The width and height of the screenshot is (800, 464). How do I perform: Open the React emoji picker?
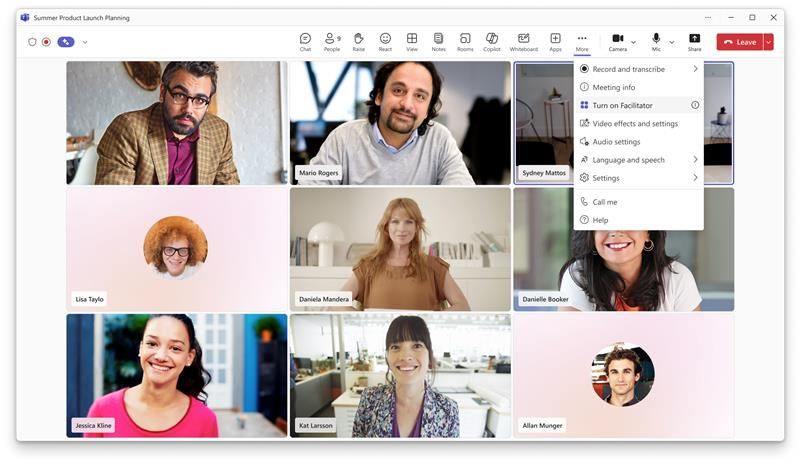coord(385,41)
